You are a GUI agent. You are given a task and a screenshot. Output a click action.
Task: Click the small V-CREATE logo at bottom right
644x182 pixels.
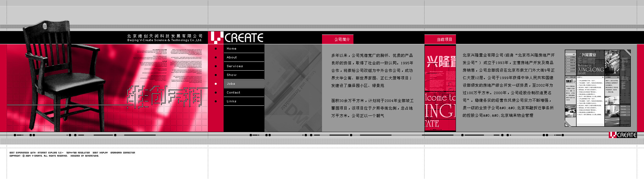[x=623, y=135]
